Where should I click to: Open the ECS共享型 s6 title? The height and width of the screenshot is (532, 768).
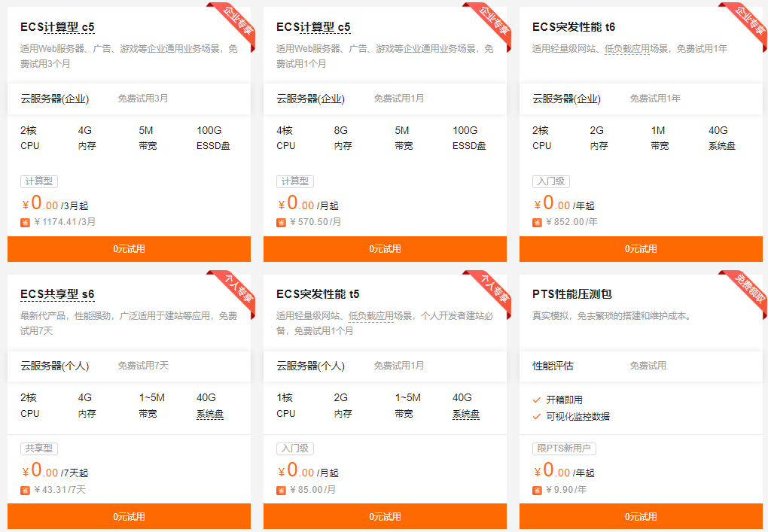[x=57, y=294]
